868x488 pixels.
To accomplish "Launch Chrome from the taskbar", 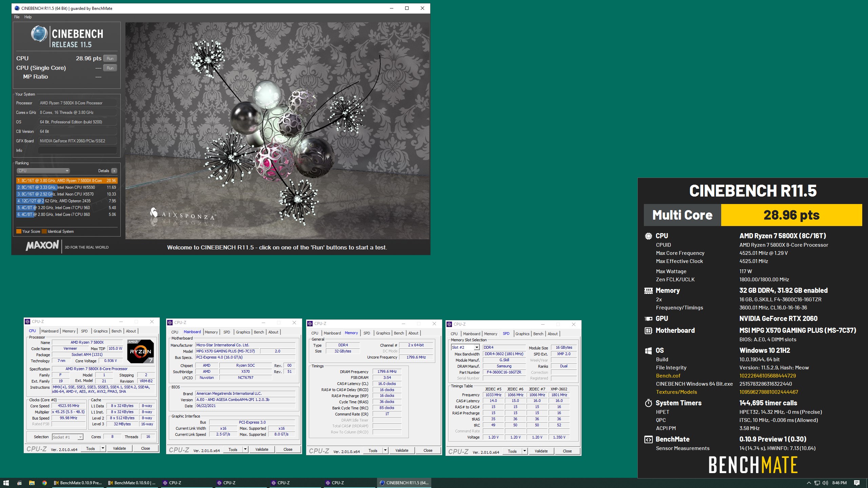I will pos(44,483).
